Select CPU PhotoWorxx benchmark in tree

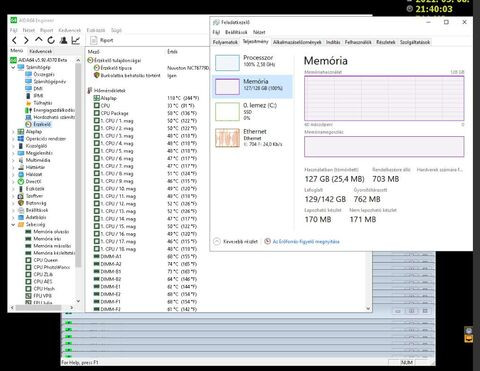click(48, 267)
